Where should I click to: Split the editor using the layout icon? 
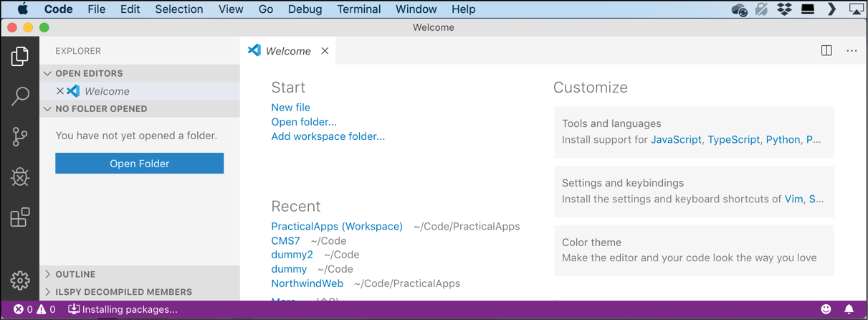point(826,51)
